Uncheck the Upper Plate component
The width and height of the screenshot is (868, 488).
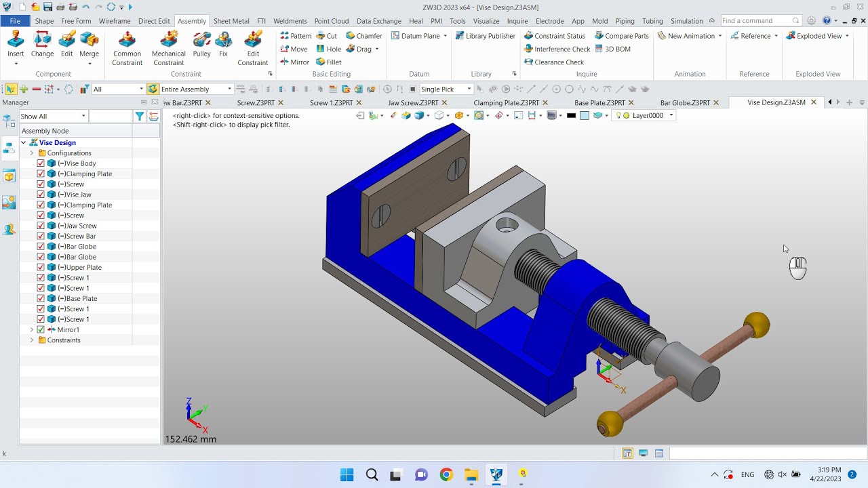[41, 267]
